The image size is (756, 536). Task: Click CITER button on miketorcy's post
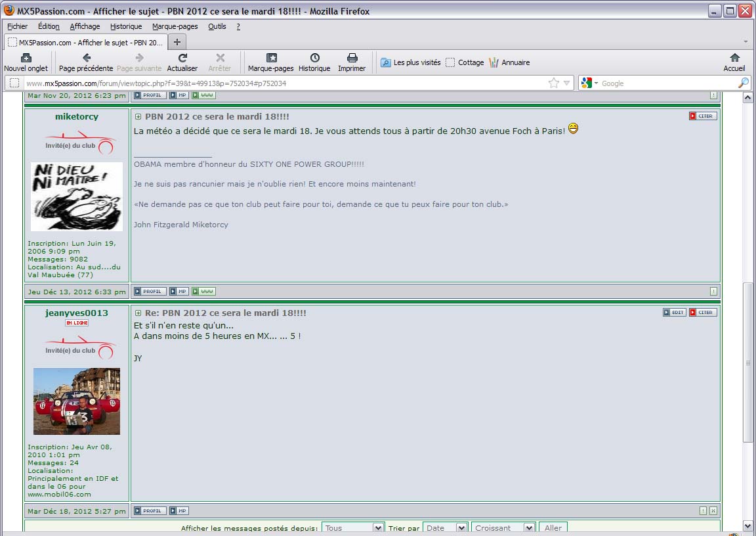click(x=703, y=116)
